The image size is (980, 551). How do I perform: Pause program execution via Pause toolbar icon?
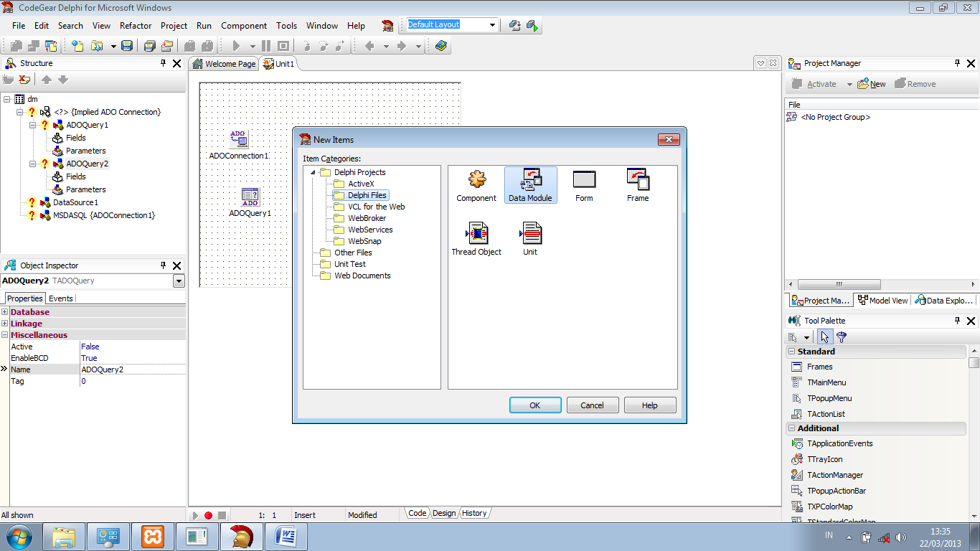(266, 45)
